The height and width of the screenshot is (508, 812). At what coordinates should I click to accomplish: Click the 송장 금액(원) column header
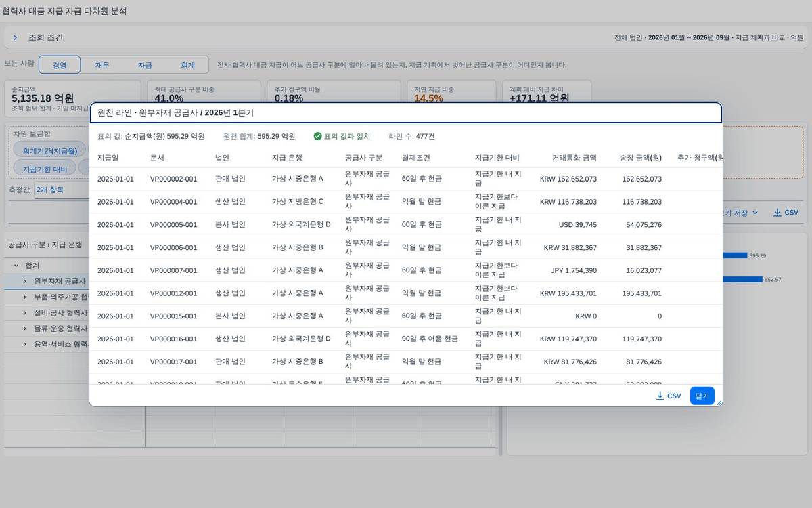[x=640, y=158]
